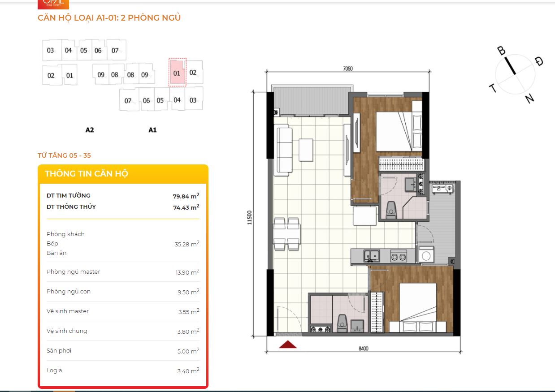Click the 3.55 m² value

click(x=188, y=311)
